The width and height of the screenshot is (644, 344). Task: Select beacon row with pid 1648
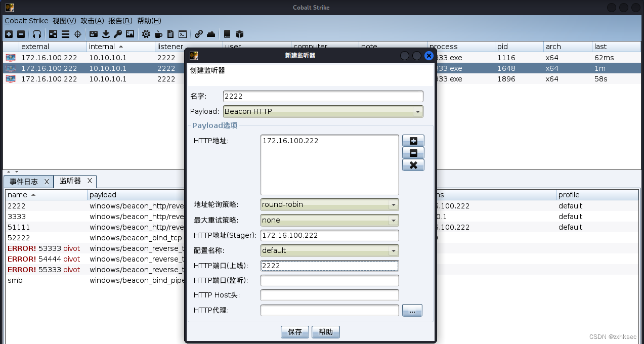pyautogui.click(x=322, y=68)
